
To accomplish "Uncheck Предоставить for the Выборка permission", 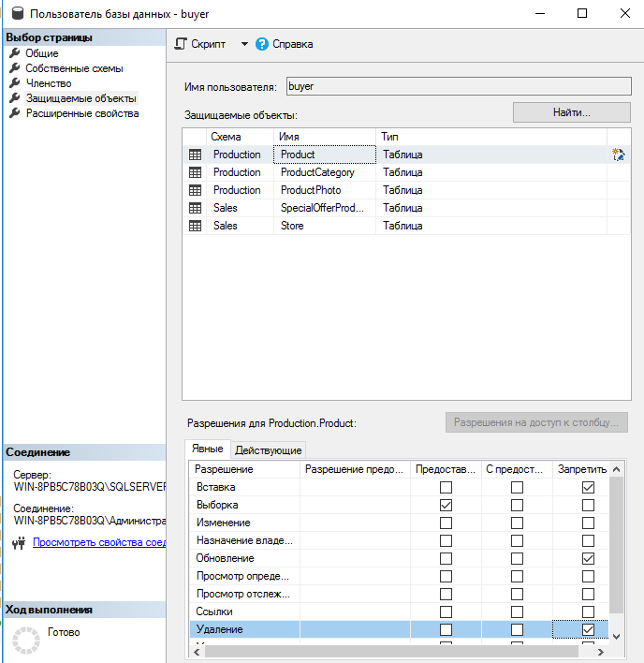I will click(446, 505).
